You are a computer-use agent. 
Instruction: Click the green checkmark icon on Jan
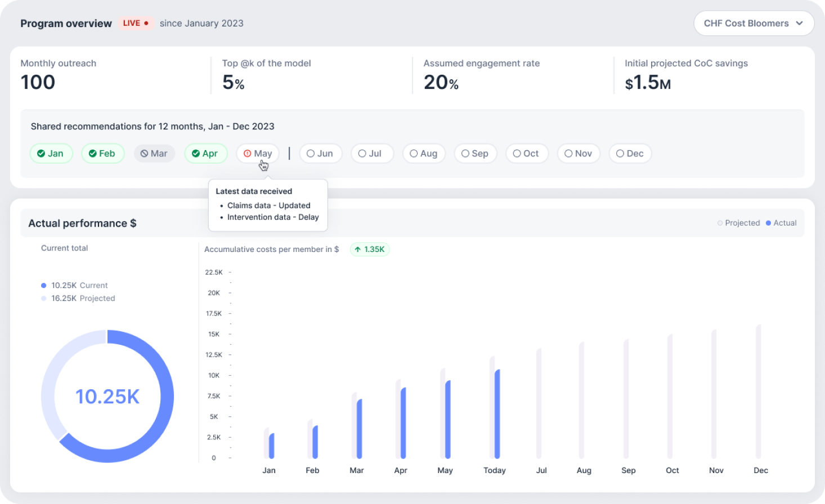pos(41,153)
